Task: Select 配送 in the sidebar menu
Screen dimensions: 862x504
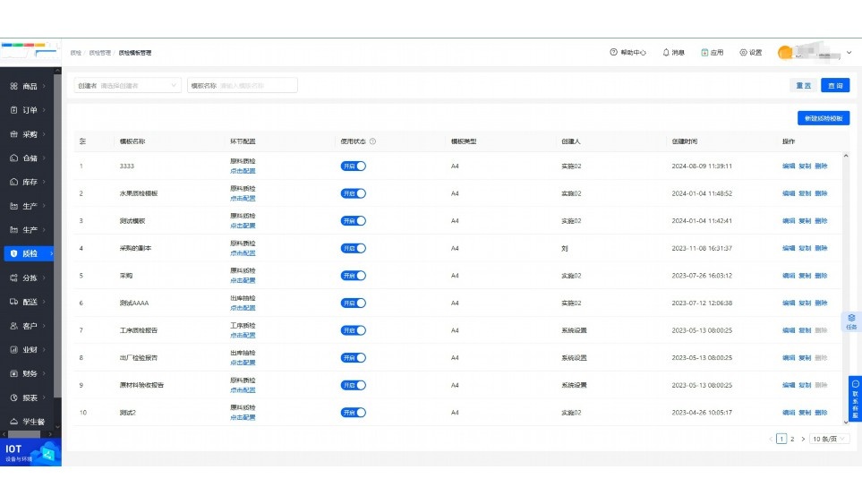Action: click(29, 302)
